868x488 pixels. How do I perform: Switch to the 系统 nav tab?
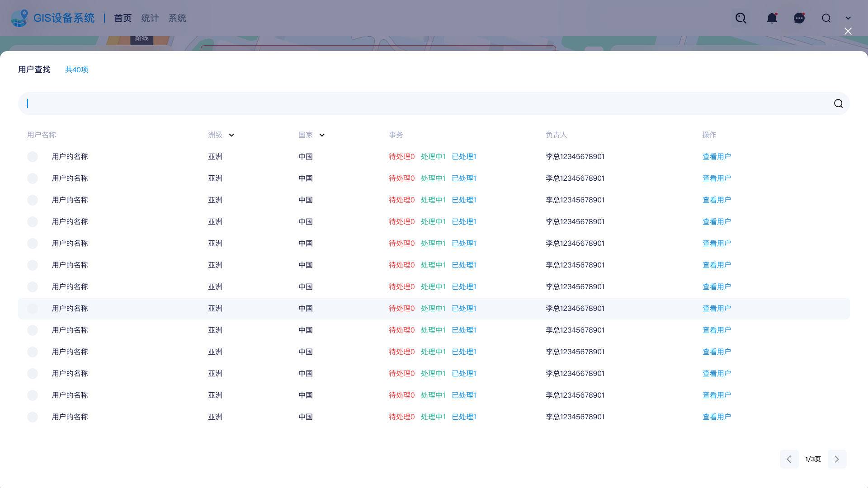177,18
